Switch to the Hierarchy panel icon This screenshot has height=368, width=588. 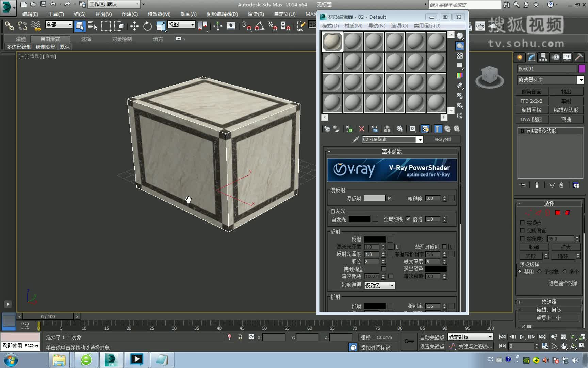coord(543,57)
